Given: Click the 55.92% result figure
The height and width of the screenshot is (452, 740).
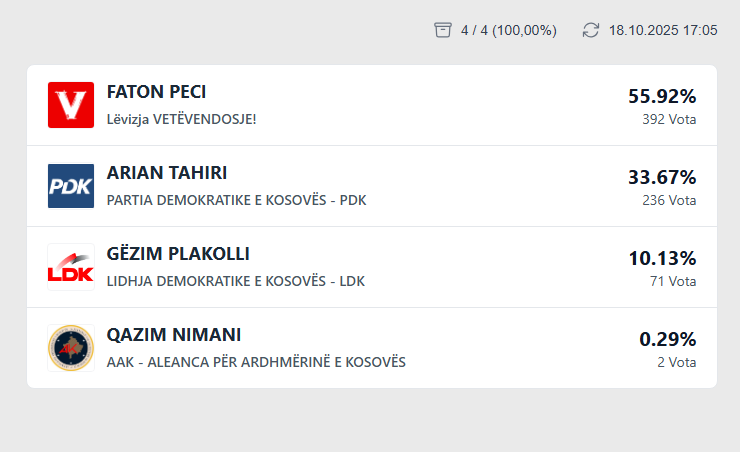Looking at the screenshot, I should tap(662, 96).
